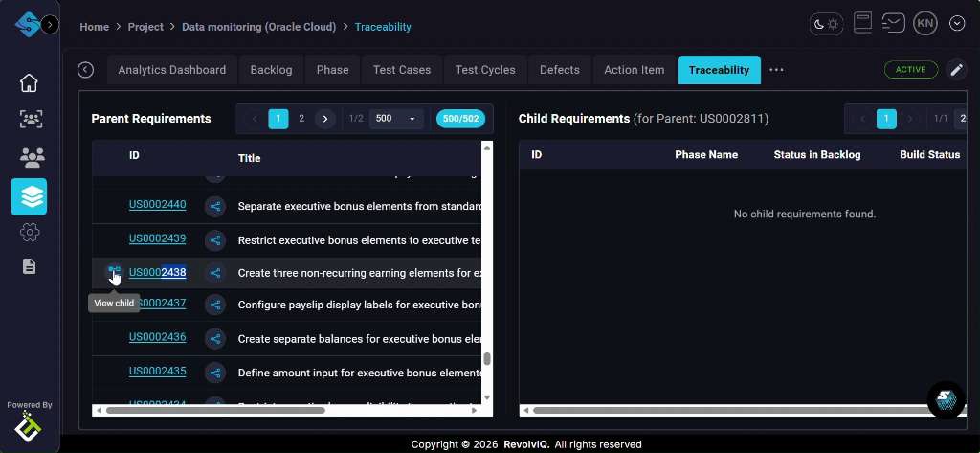980x453 pixels.
Task: Expand the left sidebar arrow
Action: (x=50, y=24)
